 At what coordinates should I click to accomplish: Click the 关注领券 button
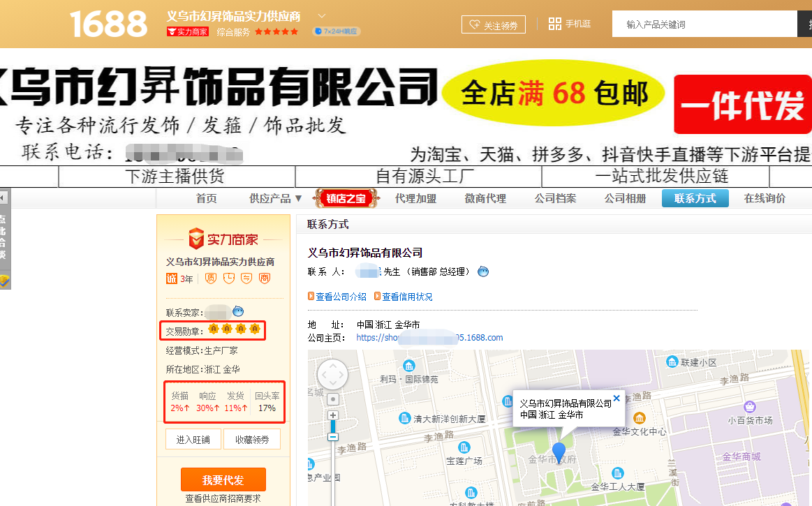tap(494, 24)
